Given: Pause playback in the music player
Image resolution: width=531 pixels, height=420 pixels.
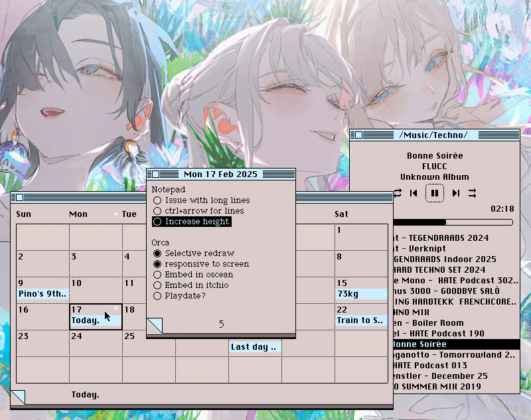Looking at the screenshot, I should click(435, 193).
